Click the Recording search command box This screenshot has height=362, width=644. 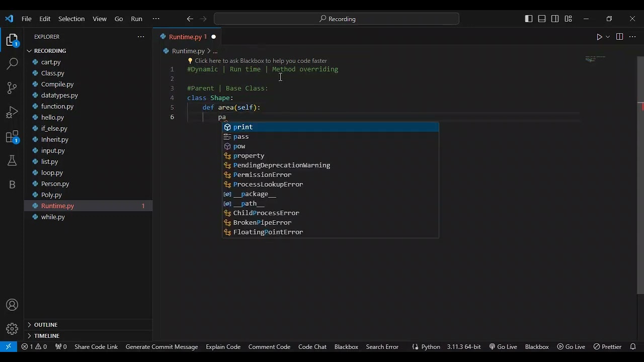[x=336, y=19]
